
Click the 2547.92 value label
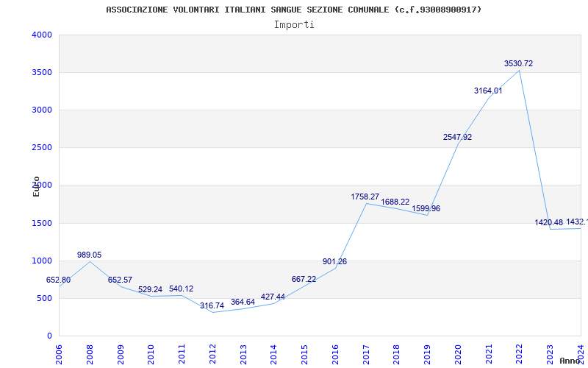click(457, 138)
